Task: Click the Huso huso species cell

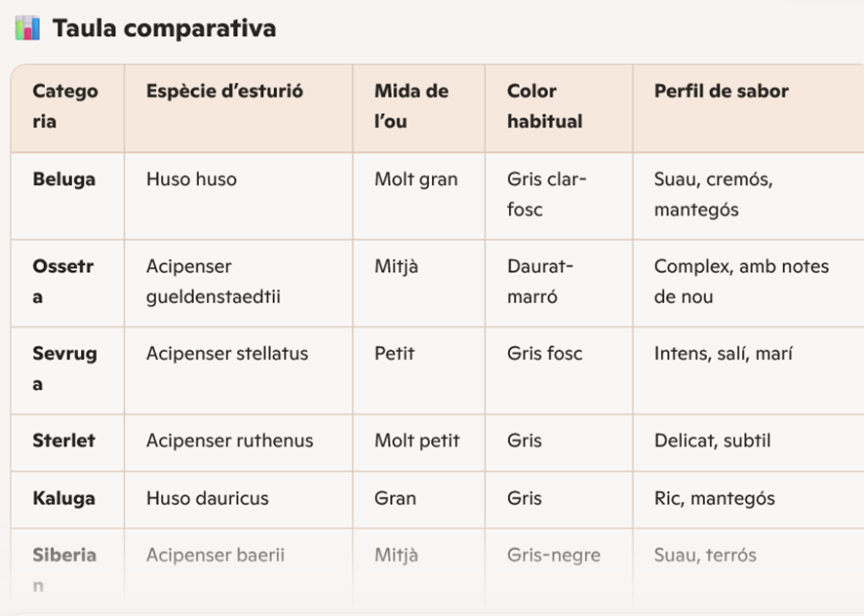Action: (191, 179)
